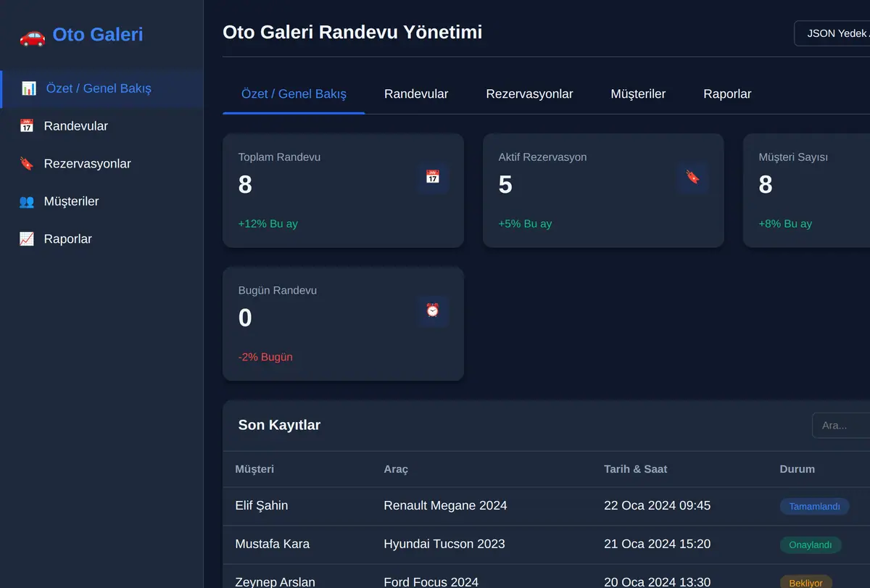This screenshot has width=870, height=588.
Task: Click the +12% Bu ay trend text
Action: (268, 224)
